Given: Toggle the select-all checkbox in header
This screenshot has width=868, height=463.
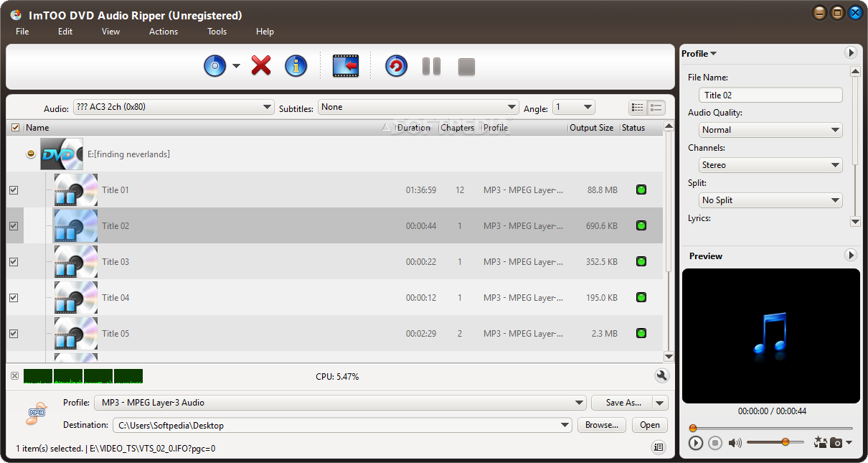Looking at the screenshot, I should coord(16,128).
